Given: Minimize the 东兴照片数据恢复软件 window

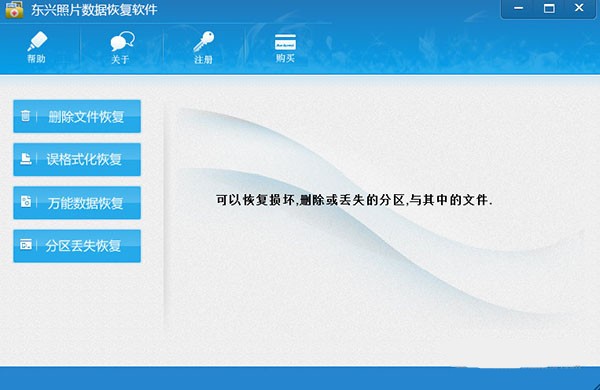Looking at the screenshot, I should click(518, 8).
